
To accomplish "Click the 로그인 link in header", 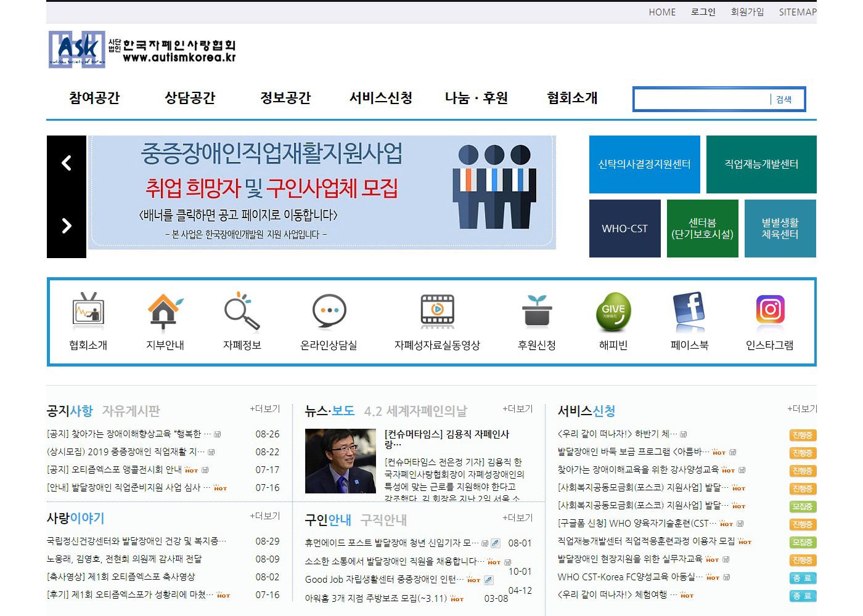I will click(x=703, y=12).
